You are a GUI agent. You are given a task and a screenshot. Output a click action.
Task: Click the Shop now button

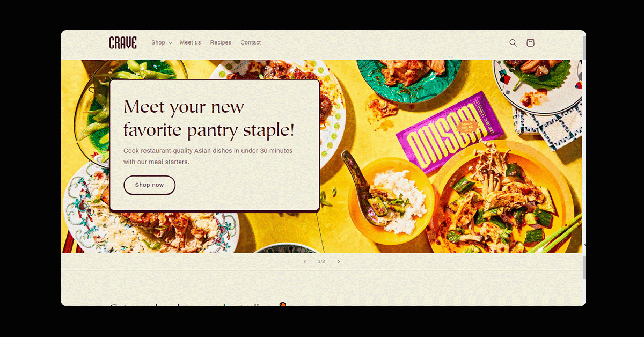point(149,185)
